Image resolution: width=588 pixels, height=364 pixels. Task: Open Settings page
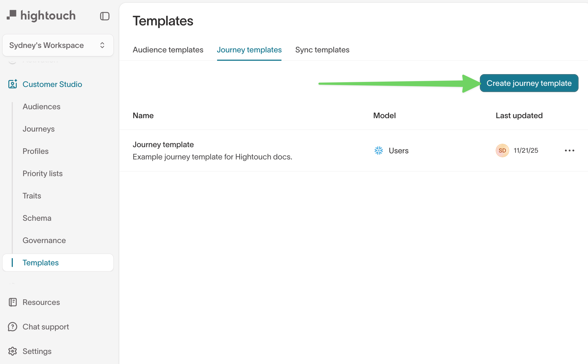37,351
